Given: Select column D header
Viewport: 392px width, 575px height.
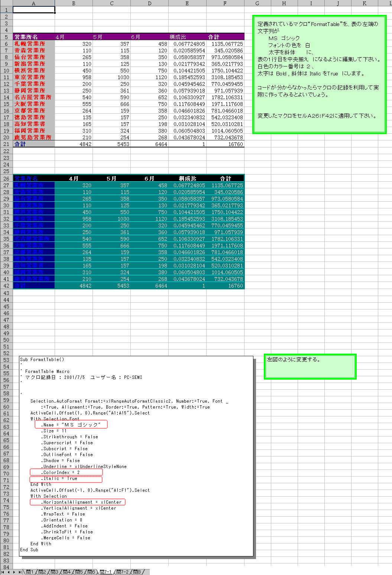Looking at the screenshot, I should click(x=149, y=3).
